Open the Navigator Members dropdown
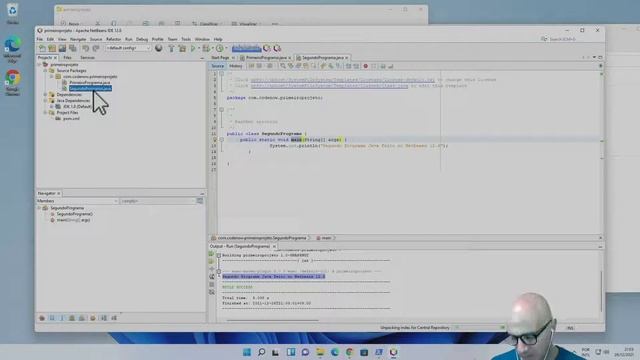This screenshot has width=640, height=360. point(77,201)
